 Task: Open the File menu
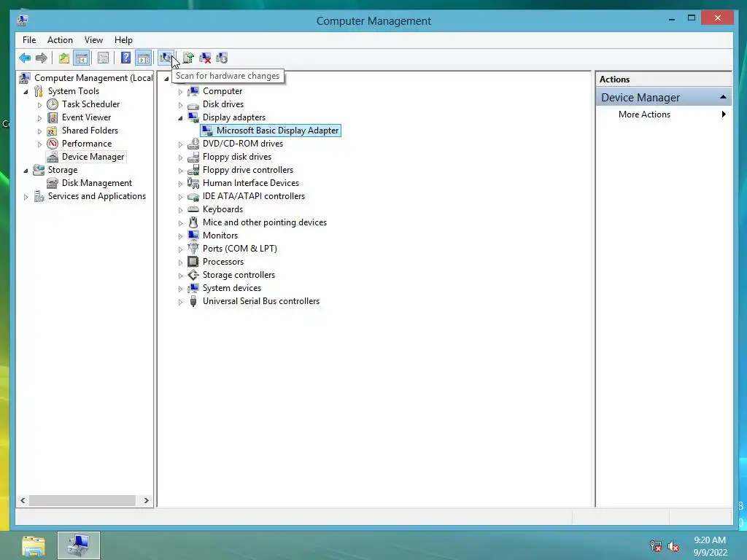(x=29, y=40)
